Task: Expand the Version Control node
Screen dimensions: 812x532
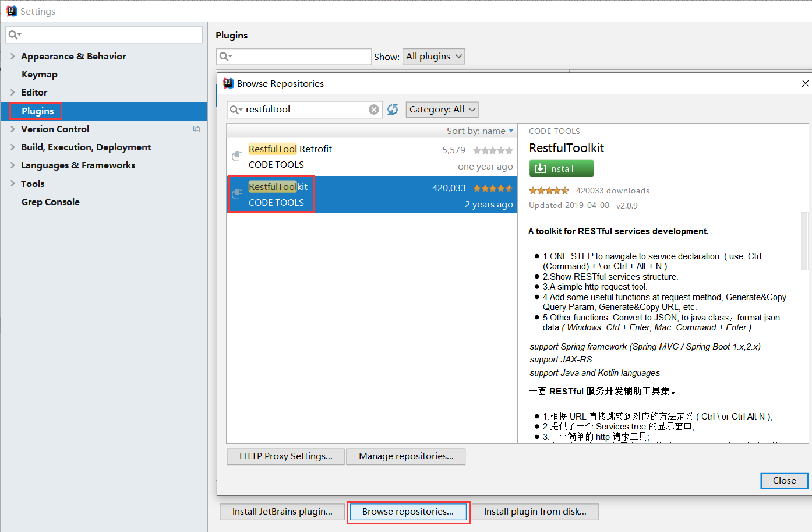Action: (x=13, y=129)
